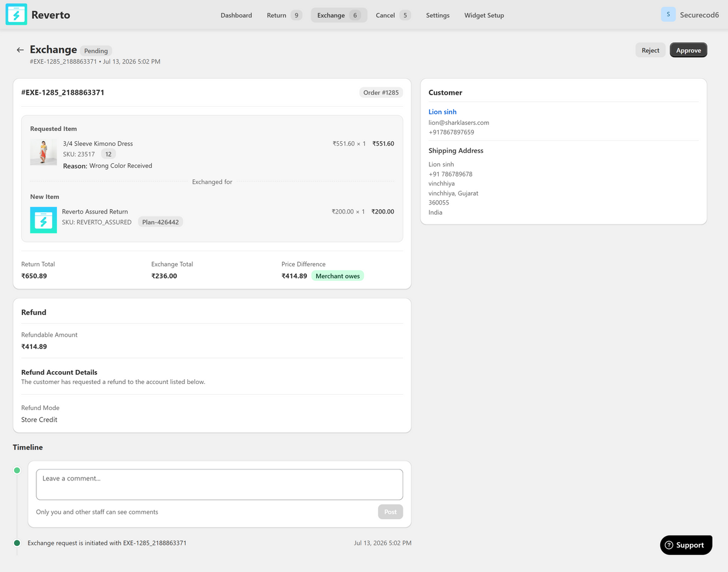Image resolution: width=728 pixels, height=572 pixels.
Task: Click the dark green timeline marker
Action: [17, 543]
